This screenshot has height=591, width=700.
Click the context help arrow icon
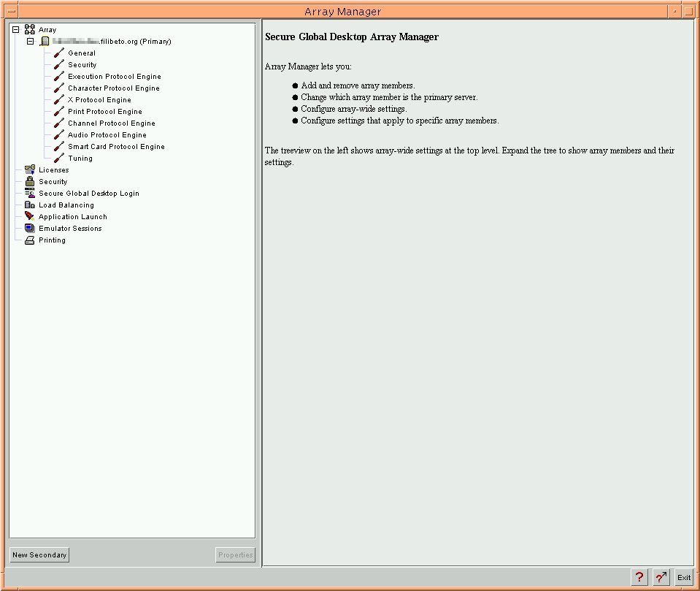tap(661, 577)
